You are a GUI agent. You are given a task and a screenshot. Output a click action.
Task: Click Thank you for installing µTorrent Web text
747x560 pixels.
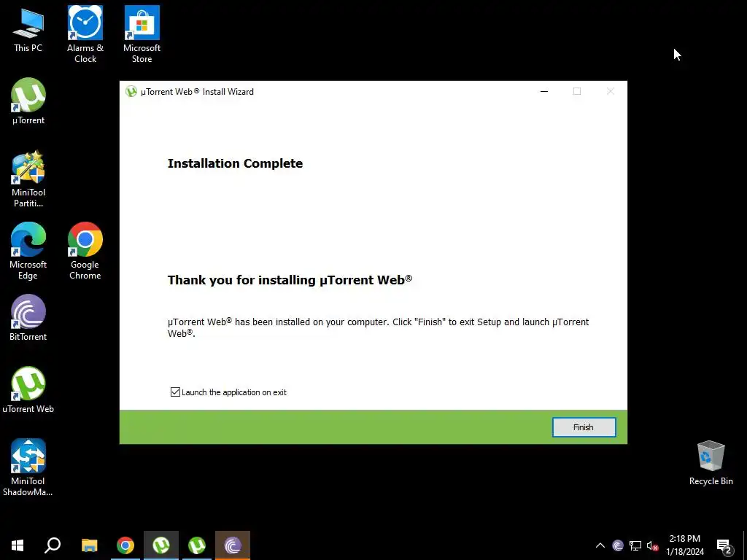pyautogui.click(x=290, y=280)
